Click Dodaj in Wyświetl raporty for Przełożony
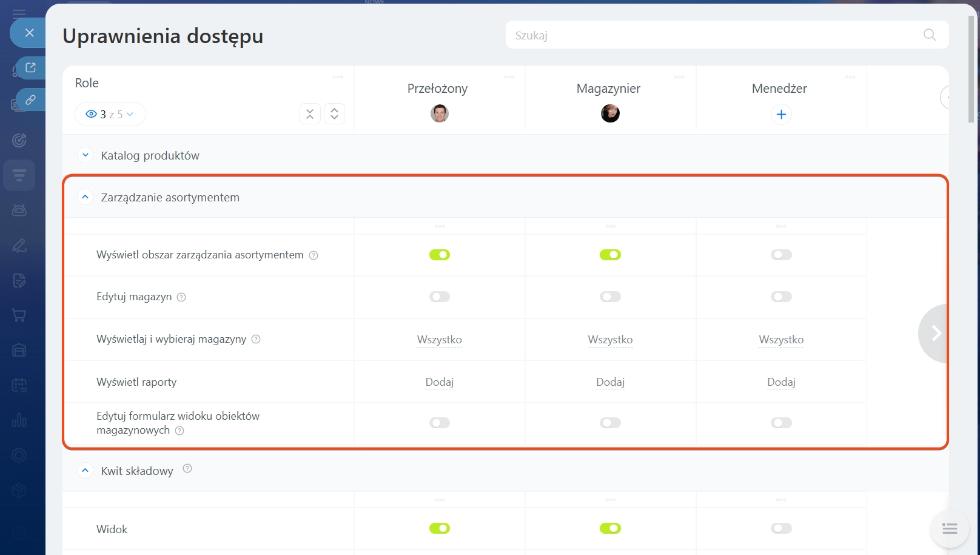980x555 pixels. (440, 382)
